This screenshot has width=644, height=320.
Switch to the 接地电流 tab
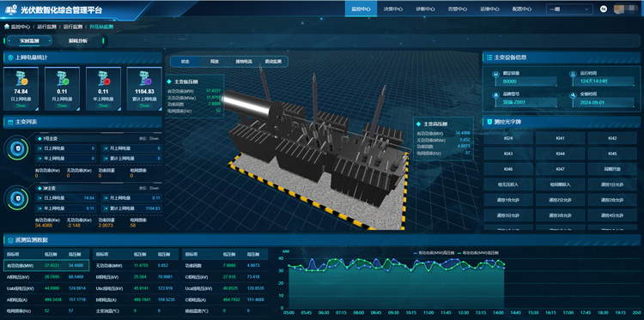point(244,62)
